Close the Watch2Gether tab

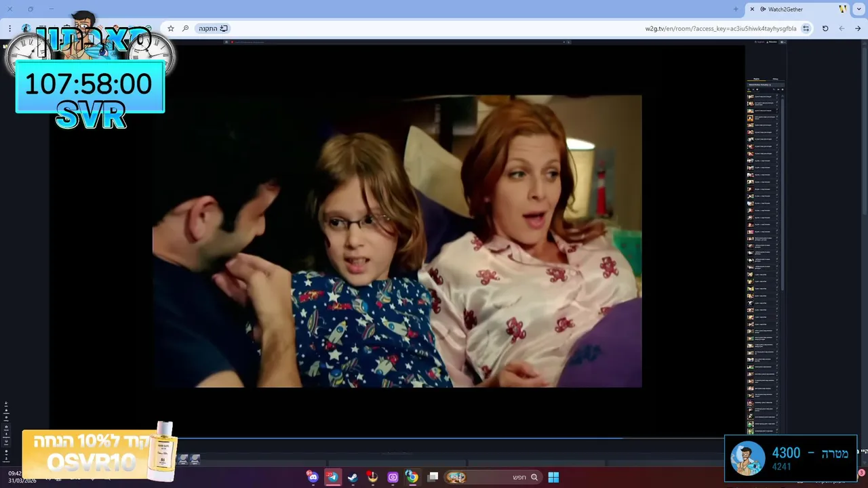[752, 9]
